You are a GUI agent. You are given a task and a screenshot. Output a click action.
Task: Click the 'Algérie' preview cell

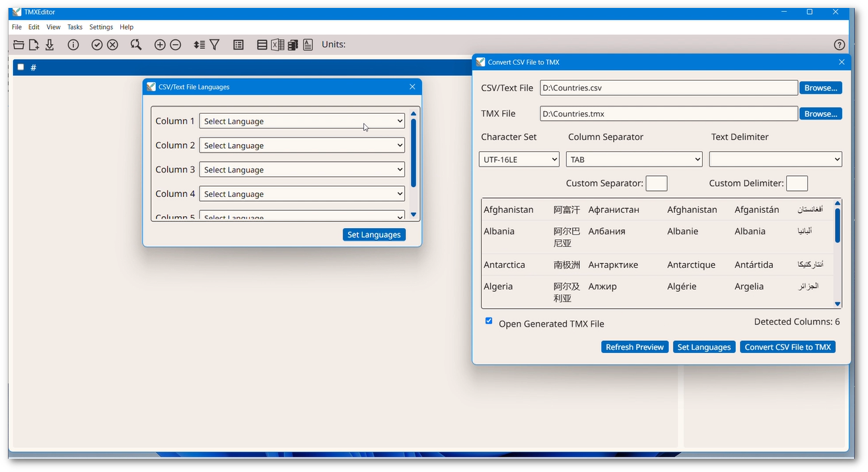click(x=682, y=286)
